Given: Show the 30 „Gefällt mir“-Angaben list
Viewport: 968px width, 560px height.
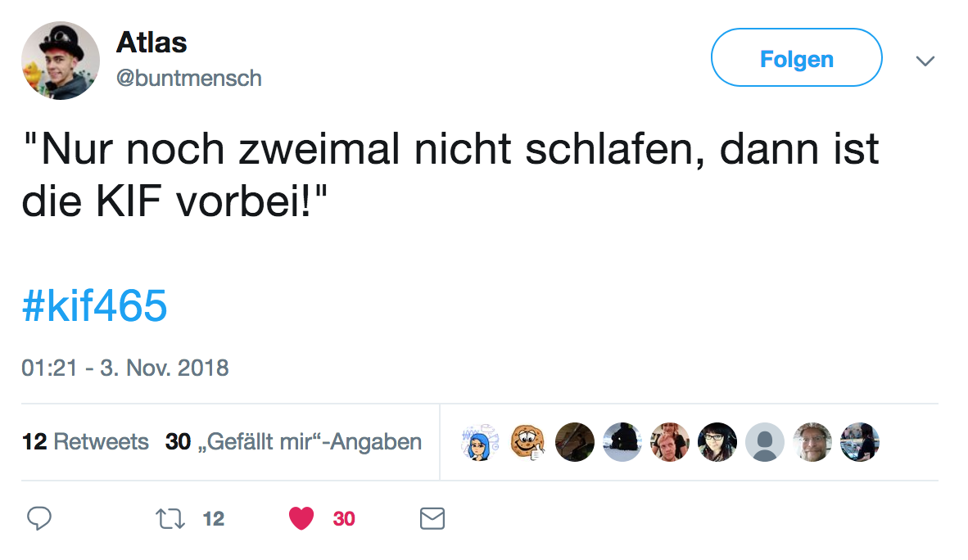Looking at the screenshot, I should coord(293,442).
